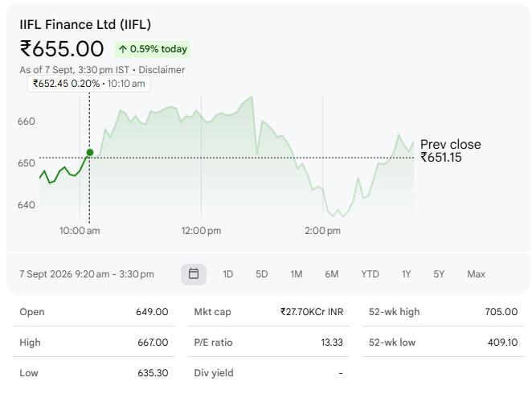Screen dimensions: 532x398
Task: Click the 640 price axis label
Action: (x=27, y=205)
